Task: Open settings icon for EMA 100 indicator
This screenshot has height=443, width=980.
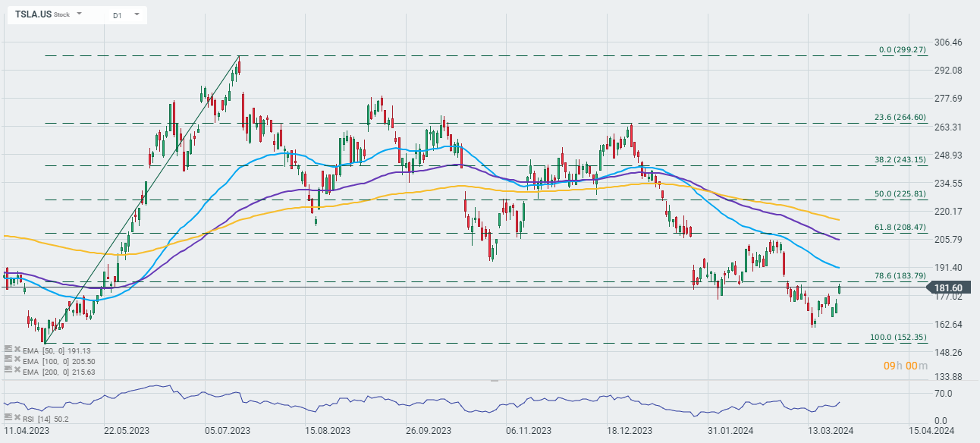Action: click(8, 360)
